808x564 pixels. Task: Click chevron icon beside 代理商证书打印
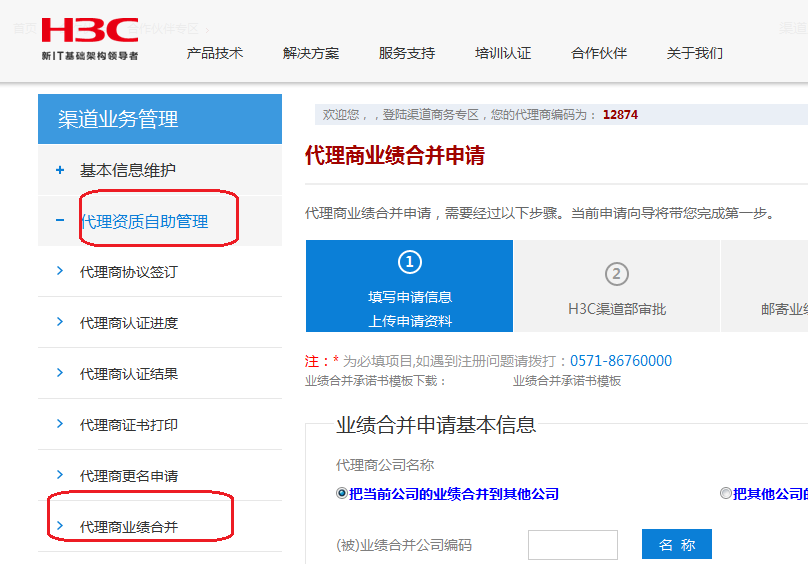point(60,424)
